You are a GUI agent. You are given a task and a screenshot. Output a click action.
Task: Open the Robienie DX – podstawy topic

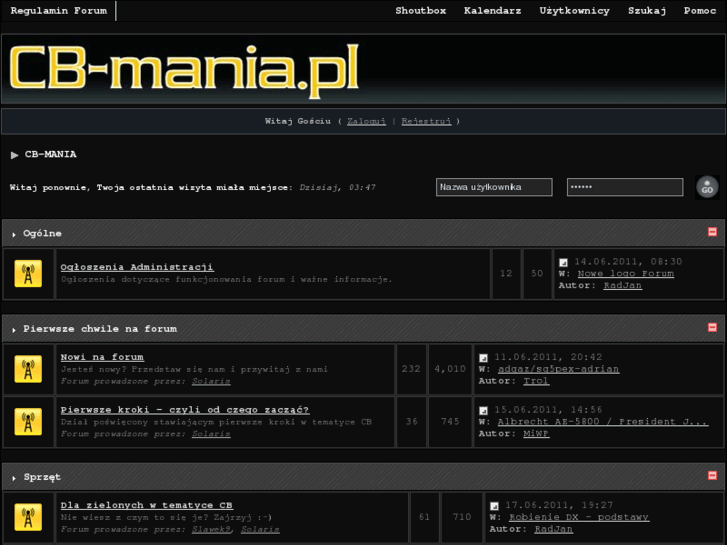pos(579,517)
